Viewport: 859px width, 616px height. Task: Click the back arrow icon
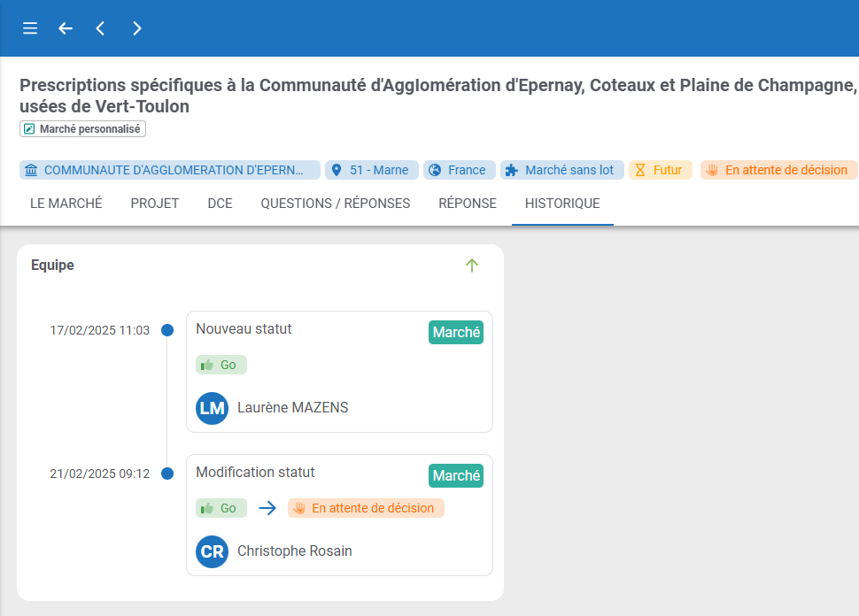click(66, 28)
